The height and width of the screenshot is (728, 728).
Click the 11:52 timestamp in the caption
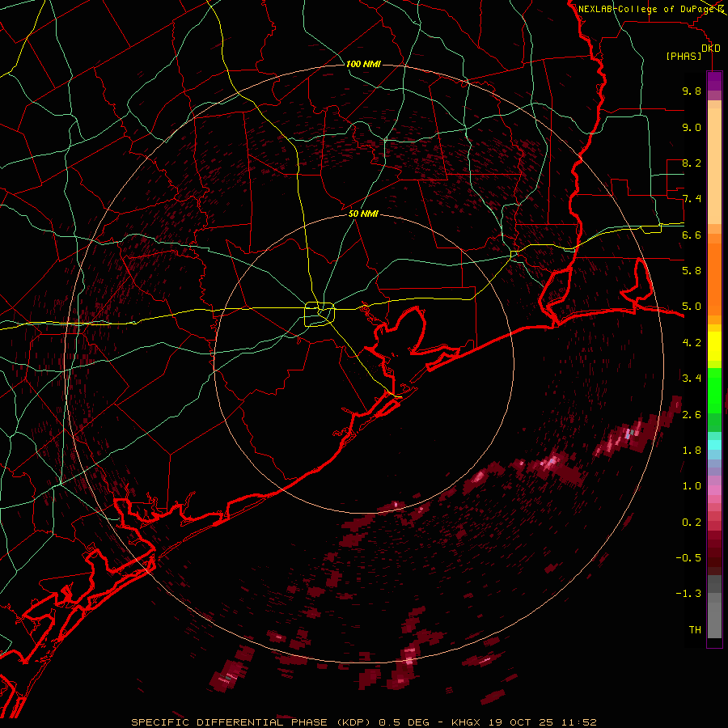(x=578, y=722)
